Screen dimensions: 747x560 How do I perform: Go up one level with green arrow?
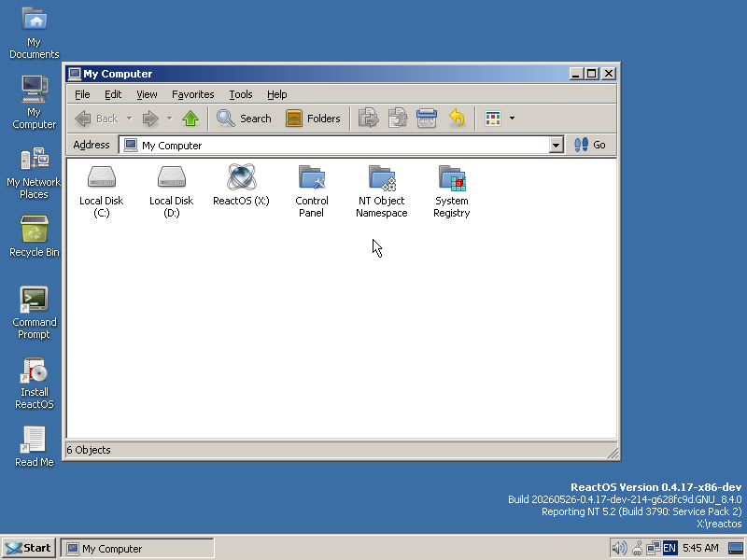pyautogui.click(x=190, y=119)
